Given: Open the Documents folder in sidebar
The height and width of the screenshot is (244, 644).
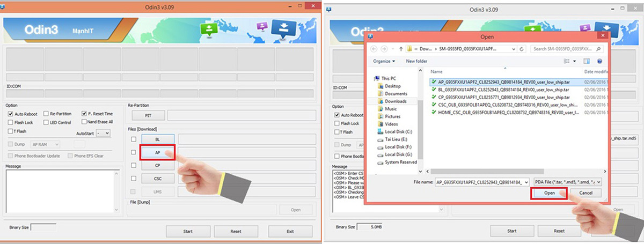Looking at the screenshot, I should point(392,93).
